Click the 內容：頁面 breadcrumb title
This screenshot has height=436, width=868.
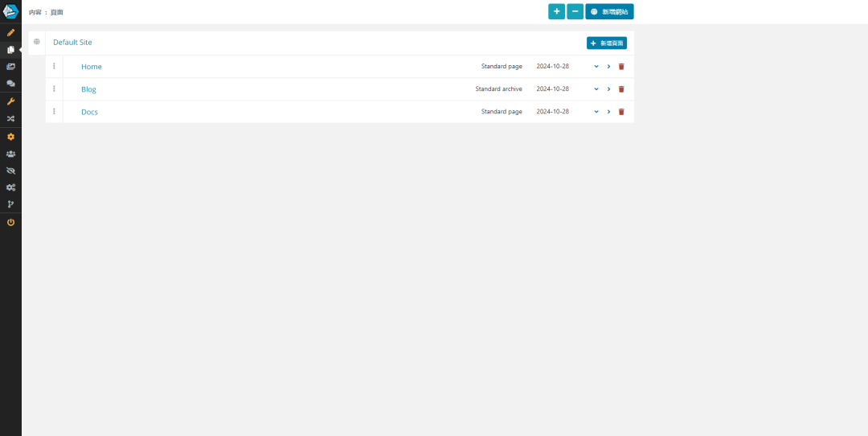point(46,12)
